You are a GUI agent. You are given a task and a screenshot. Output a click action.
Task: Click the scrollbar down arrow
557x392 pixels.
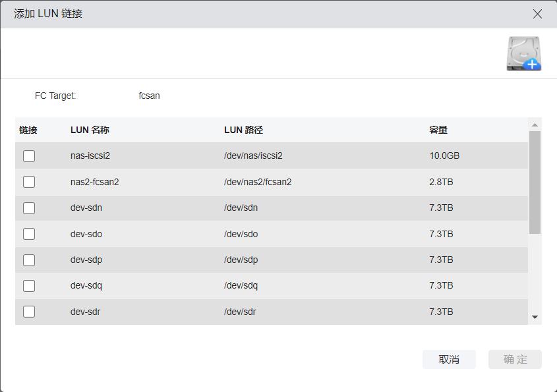[x=535, y=318]
